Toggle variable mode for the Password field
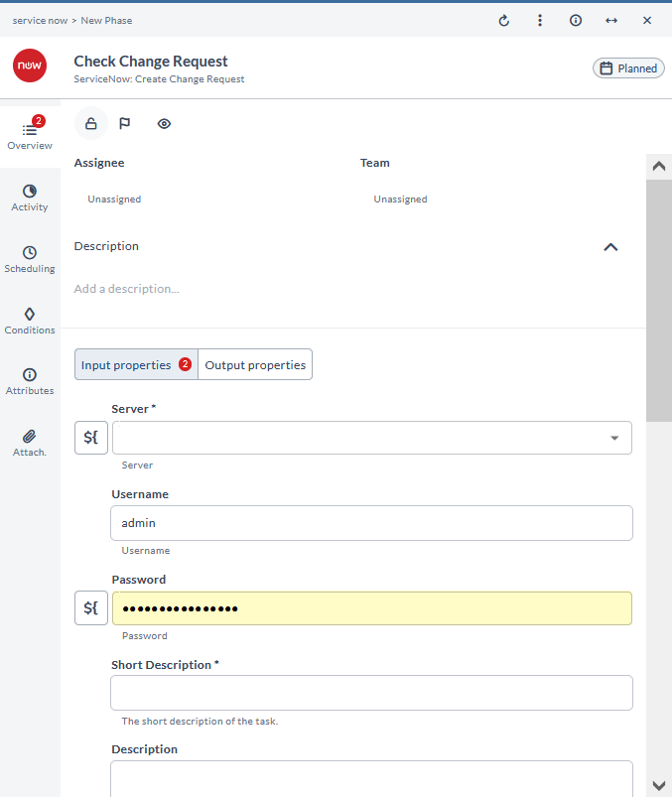The height and width of the screenshot is (797, 672). [90, 607]
